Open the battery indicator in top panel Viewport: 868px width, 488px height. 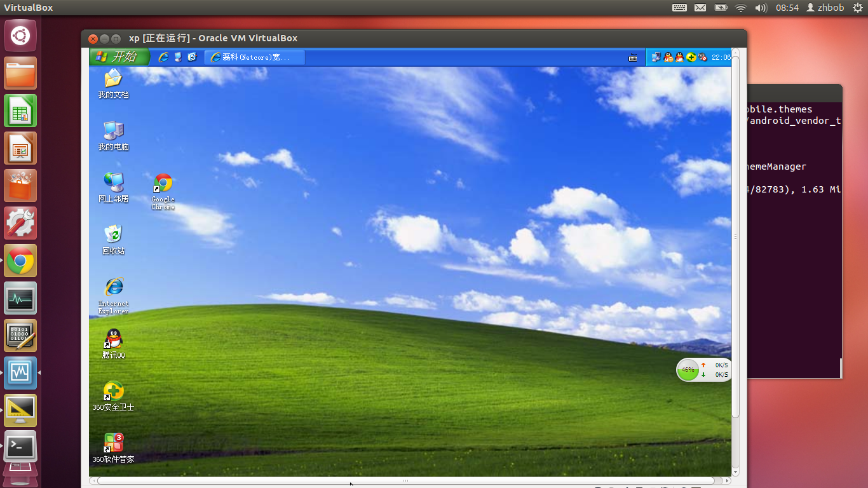(x=721, y=8)
